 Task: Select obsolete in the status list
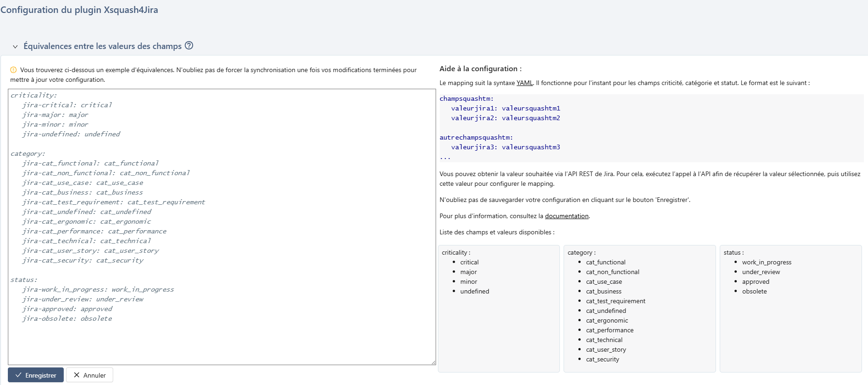tap(754, 292)
